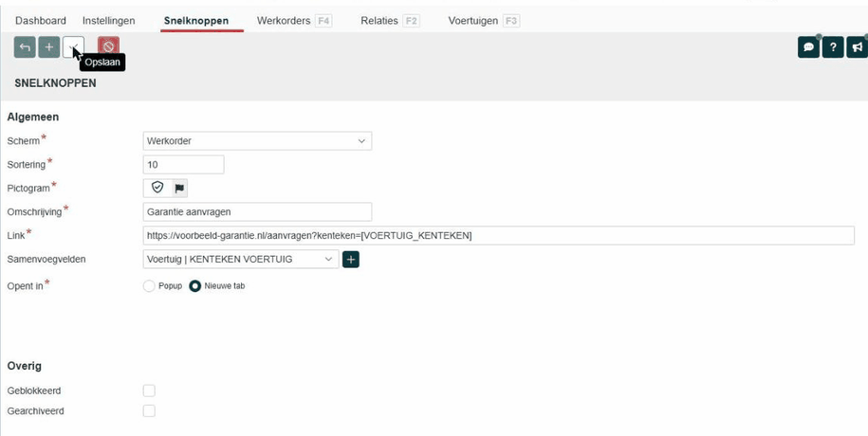This screenshot has width=868, height=436.
Task: Open the Relaties tab
Action: [x=390, y=21]
